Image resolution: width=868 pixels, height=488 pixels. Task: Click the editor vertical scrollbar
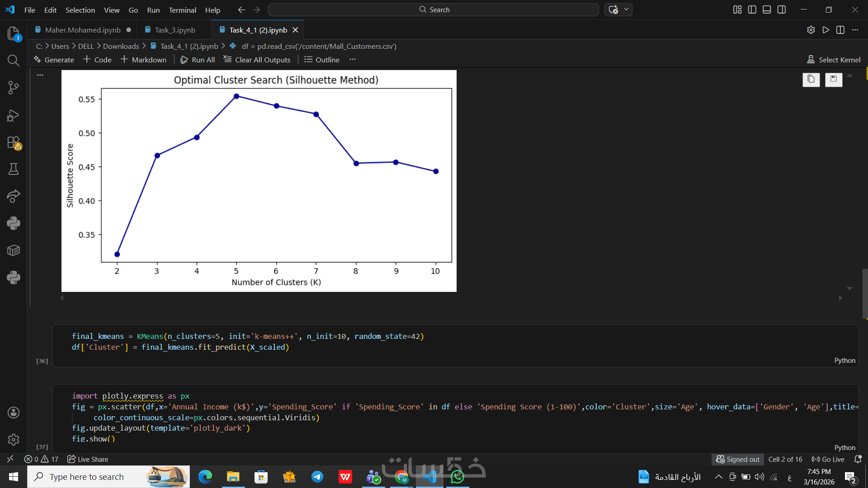click(865, 294)
